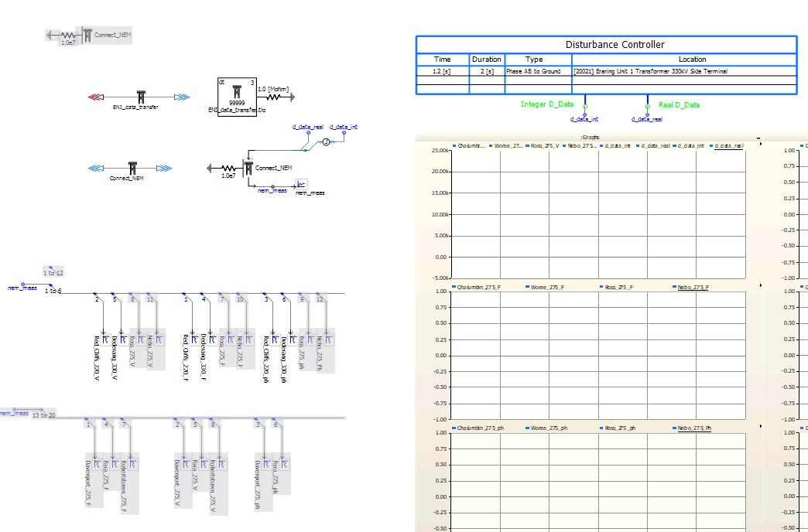Viewport: 808px width, 532px height.
Task: Select the '1 to 12' data tap
Action: (x=53, y=272)
